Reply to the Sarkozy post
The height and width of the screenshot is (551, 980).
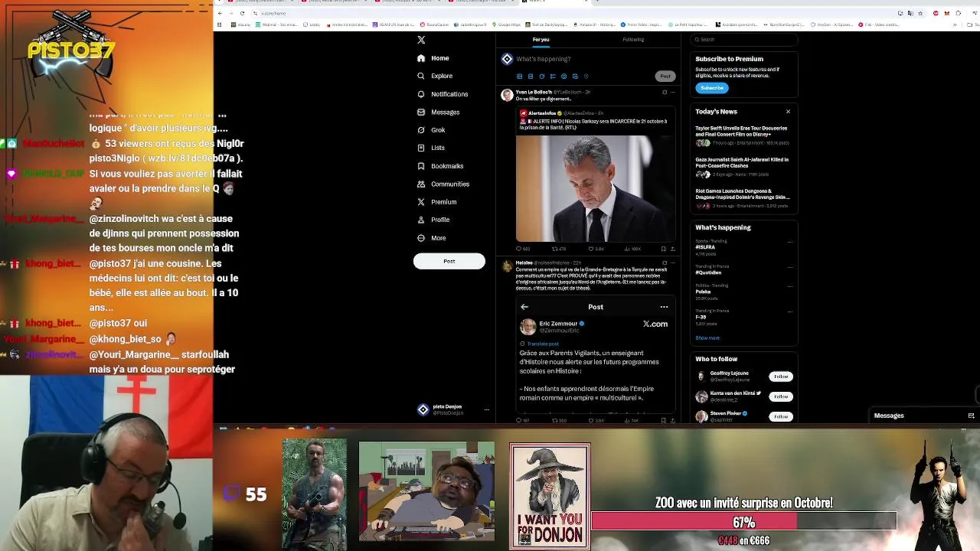(522, 249)
